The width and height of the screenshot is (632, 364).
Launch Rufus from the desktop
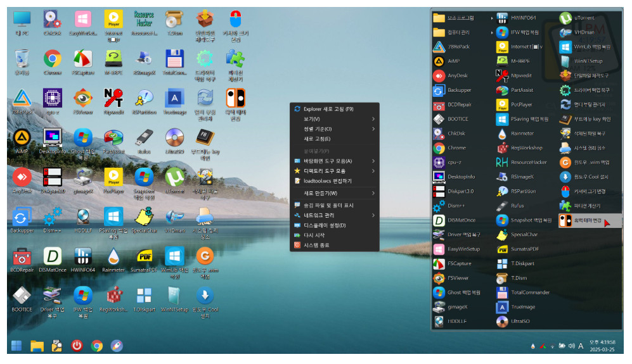pos(143,139)
